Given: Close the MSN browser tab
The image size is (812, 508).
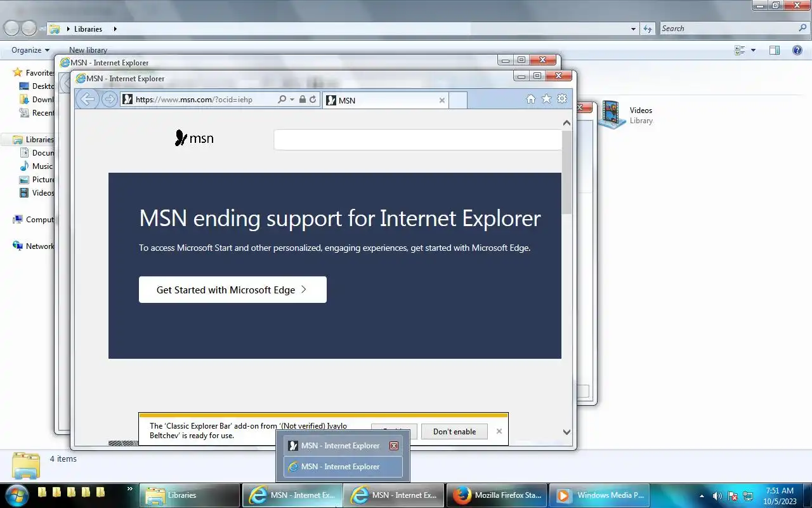Looking at the screenshot, I should point(442,100).
